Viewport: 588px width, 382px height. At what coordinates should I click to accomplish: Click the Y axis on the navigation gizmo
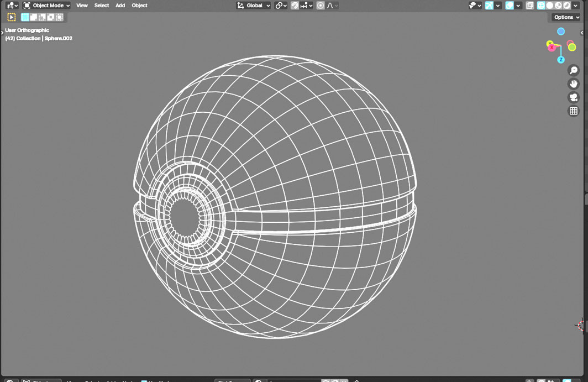point(549,44)
